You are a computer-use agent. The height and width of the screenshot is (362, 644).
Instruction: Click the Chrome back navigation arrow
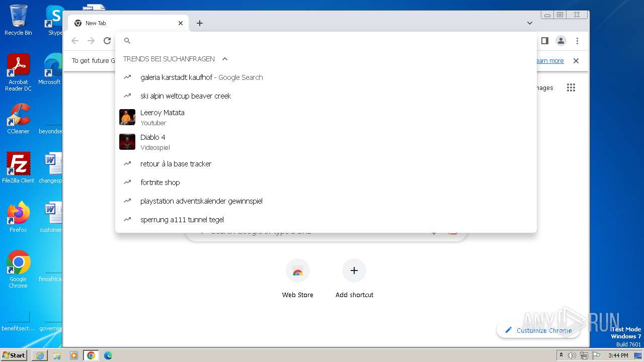75,41
